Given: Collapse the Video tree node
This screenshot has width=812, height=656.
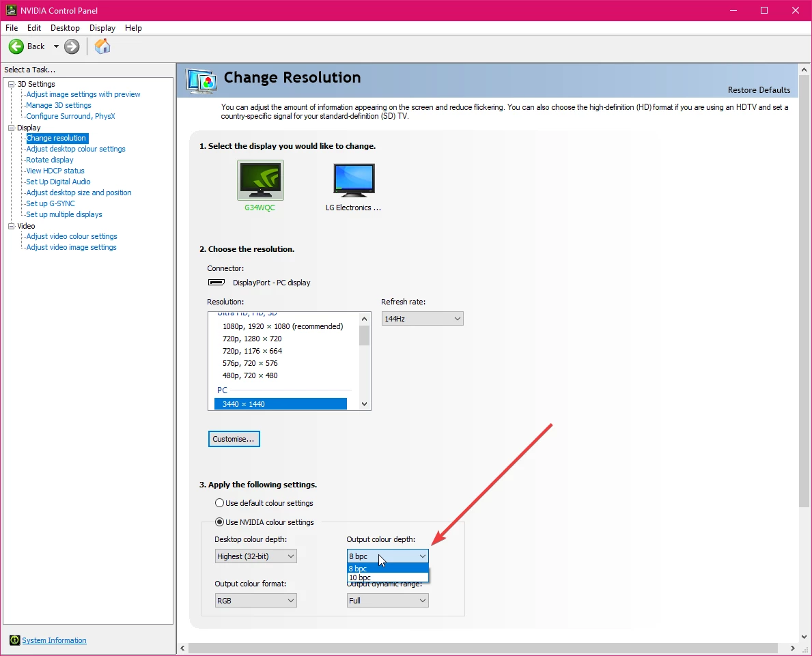Looking at the screenshot, I should pos(11,226).
